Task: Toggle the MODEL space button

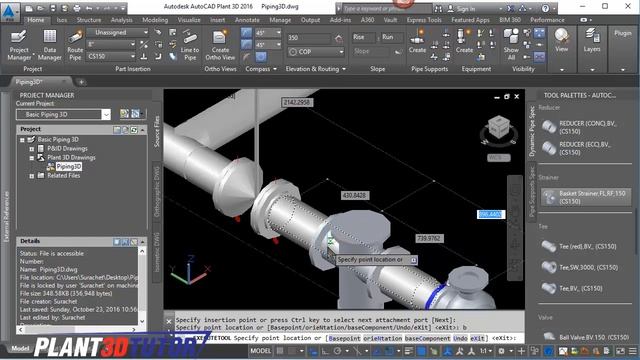Action: 260,351
